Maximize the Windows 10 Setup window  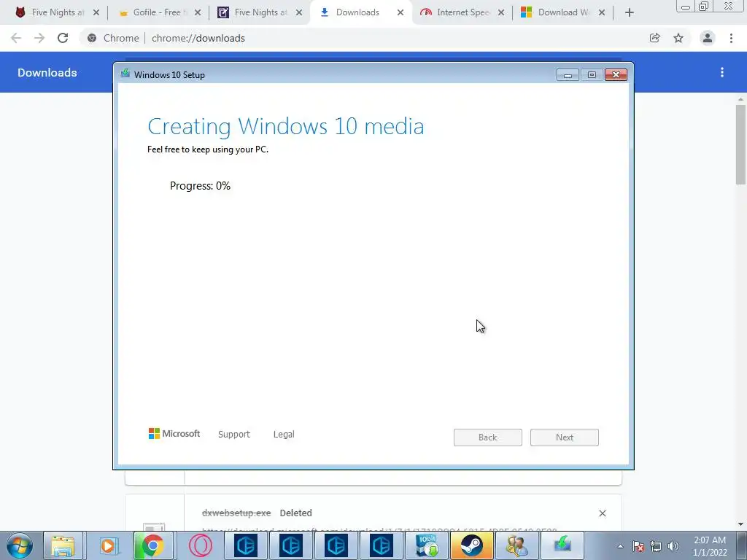592,75
